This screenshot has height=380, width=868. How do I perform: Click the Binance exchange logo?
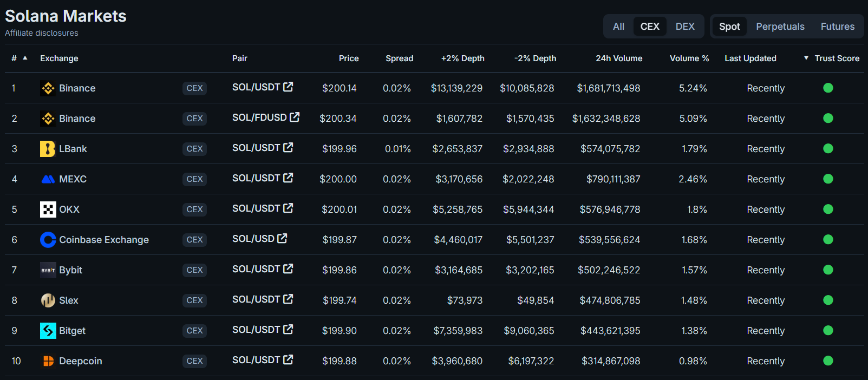(x=47, y=88)
